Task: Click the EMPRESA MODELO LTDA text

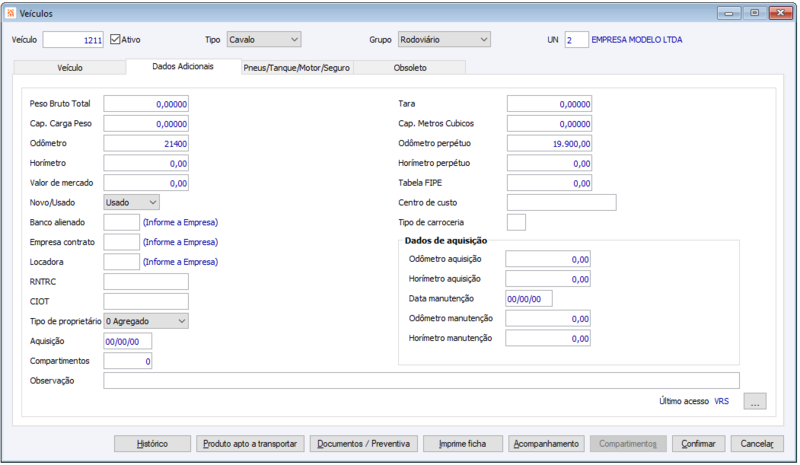Action: 637,40
